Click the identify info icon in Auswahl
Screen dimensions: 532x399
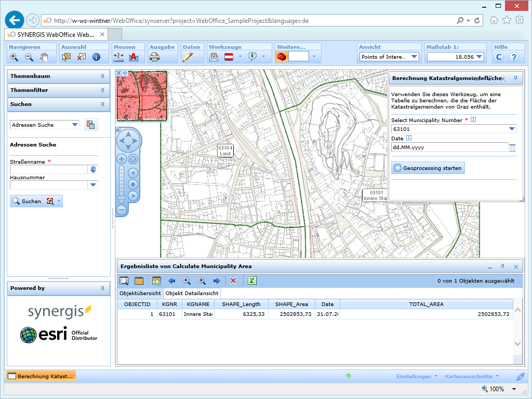coord(96,57)
